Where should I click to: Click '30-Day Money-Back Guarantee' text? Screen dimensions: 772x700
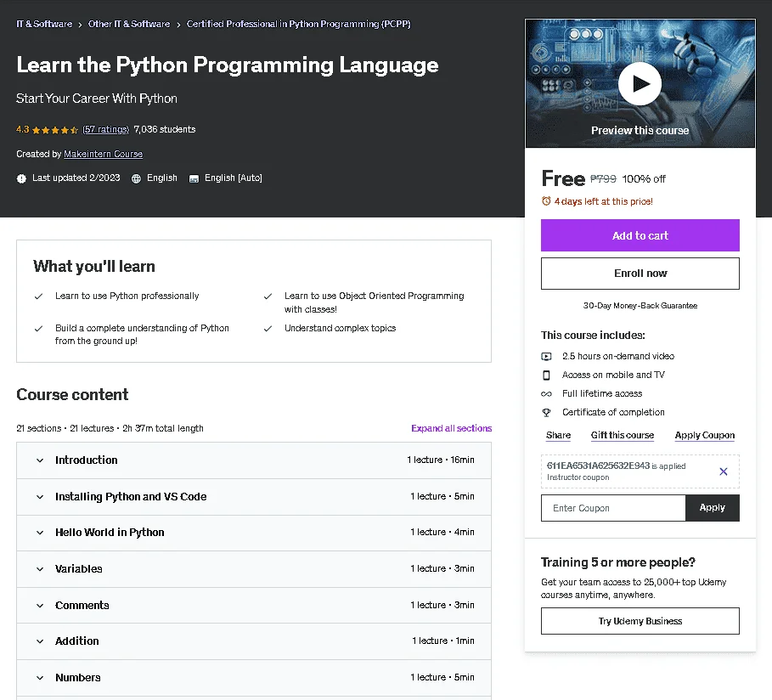point(640,306)
